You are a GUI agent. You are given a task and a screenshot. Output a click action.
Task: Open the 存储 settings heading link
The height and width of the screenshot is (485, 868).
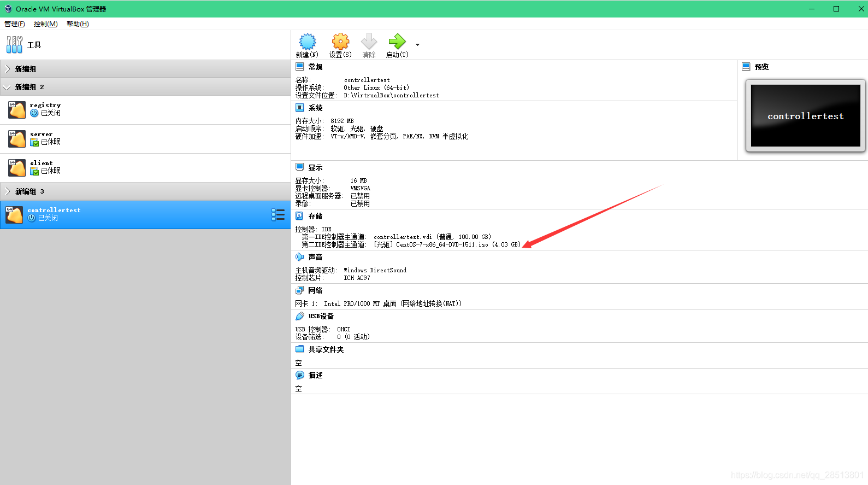coord(315,216)
